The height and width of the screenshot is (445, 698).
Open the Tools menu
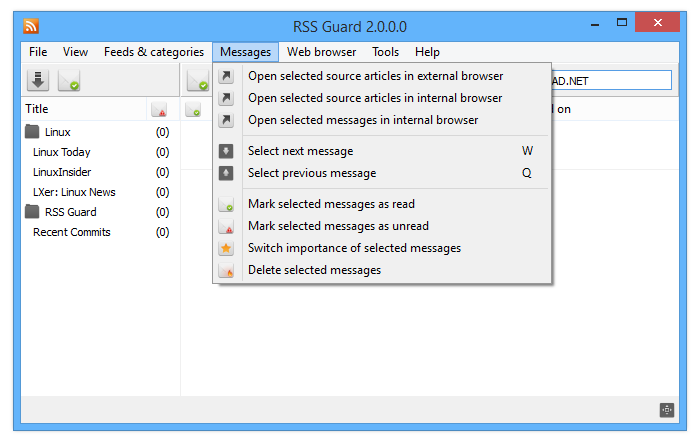385,52
